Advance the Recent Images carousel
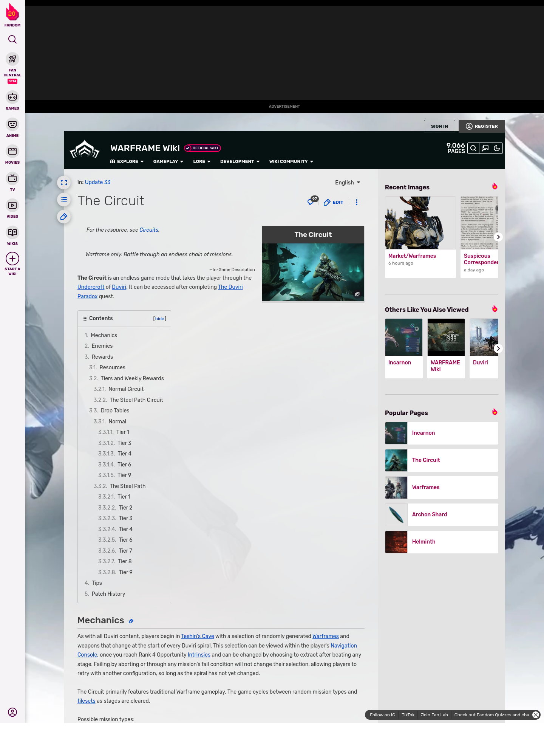 coord(498,237)
